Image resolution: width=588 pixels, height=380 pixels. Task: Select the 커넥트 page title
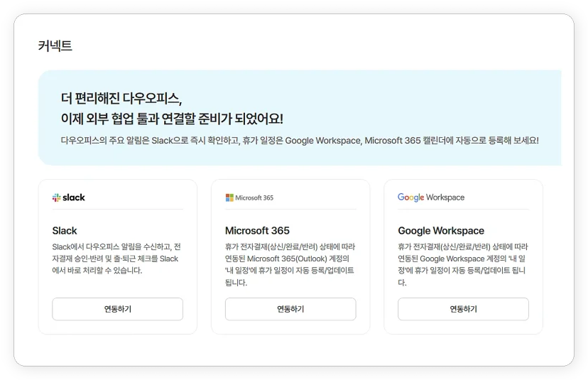click(x=55, y=45)
